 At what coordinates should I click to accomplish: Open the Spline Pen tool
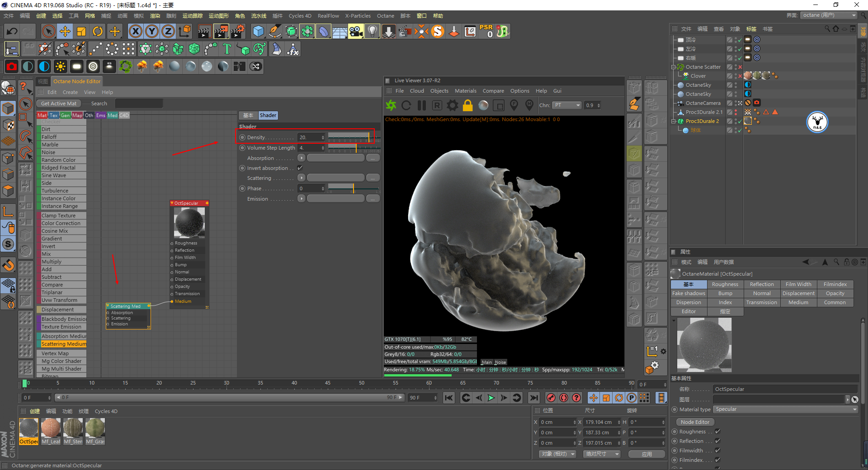275,31
